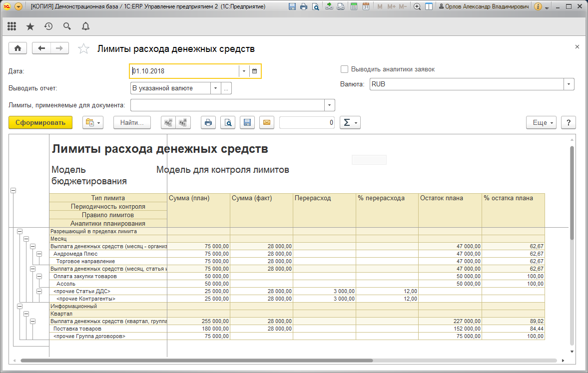The image size is (588, 373).
Task: Collapse the Квартал tree node
Action: (x=26, y=314)
